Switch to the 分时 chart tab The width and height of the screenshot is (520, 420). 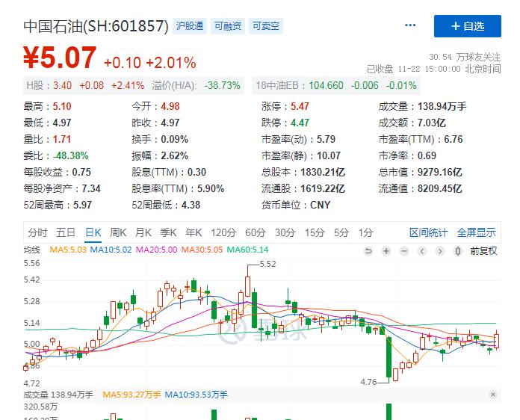pyautogui.click(x=37, y=232)
